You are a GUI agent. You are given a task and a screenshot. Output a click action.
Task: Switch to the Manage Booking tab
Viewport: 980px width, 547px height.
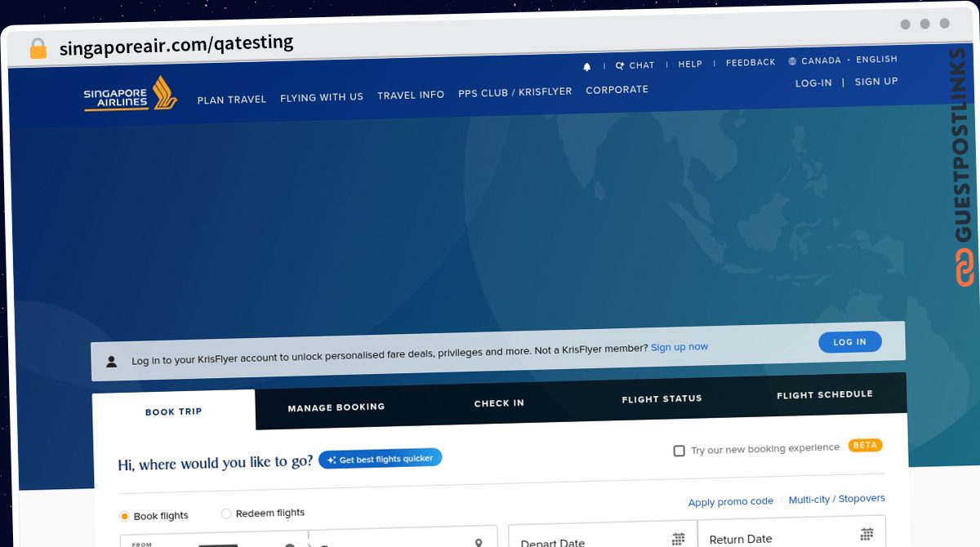336,407
